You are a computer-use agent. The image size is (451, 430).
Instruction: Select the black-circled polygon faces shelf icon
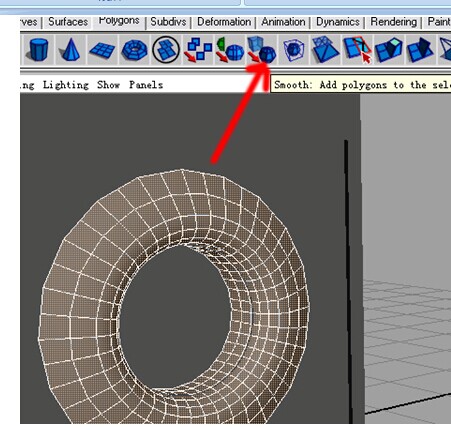point(166,50)
